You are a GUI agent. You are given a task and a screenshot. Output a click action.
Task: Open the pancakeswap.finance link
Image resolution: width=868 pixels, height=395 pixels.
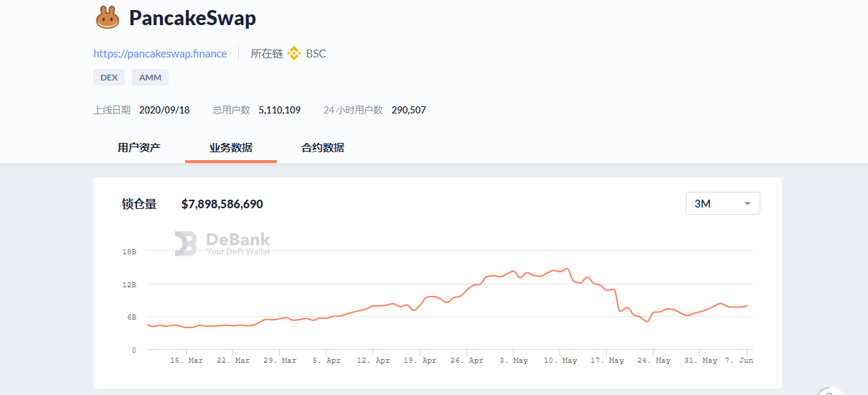click(160, 54)
